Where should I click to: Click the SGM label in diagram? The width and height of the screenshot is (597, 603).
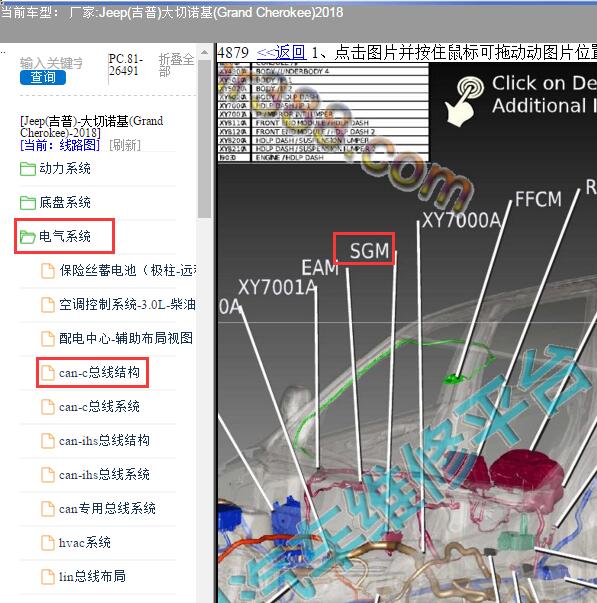[x=369, y=251]
